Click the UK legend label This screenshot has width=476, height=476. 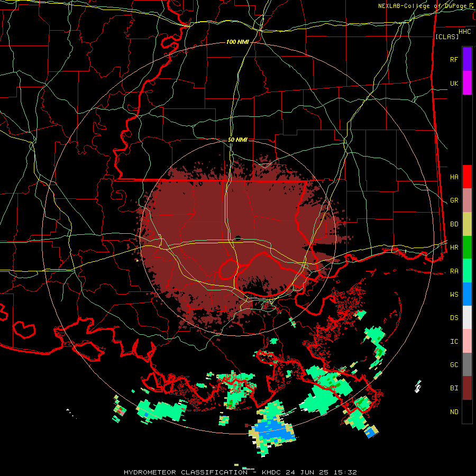tap(454, 83)
